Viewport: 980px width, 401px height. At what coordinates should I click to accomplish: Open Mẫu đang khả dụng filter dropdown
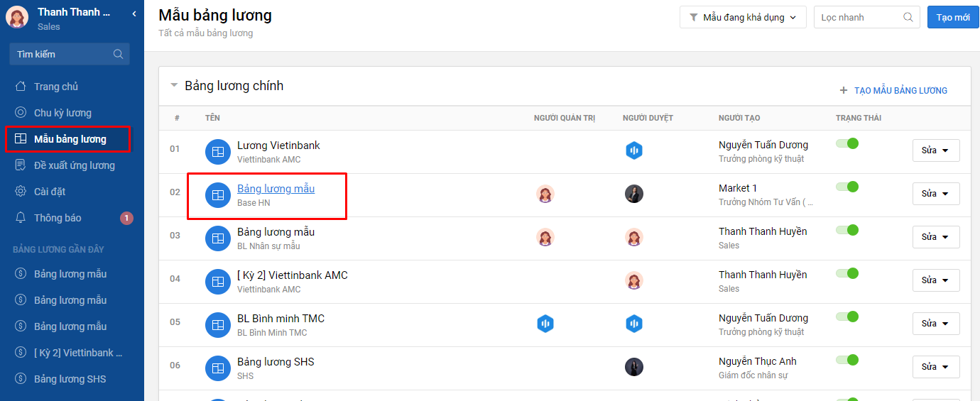pyautogui.click(x=744, y=17)
